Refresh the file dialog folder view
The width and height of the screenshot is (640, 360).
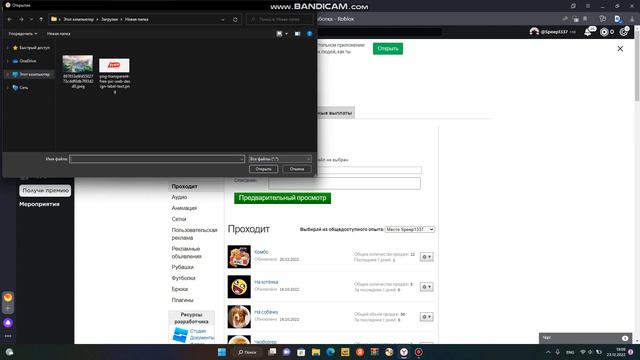coord(236,19)
